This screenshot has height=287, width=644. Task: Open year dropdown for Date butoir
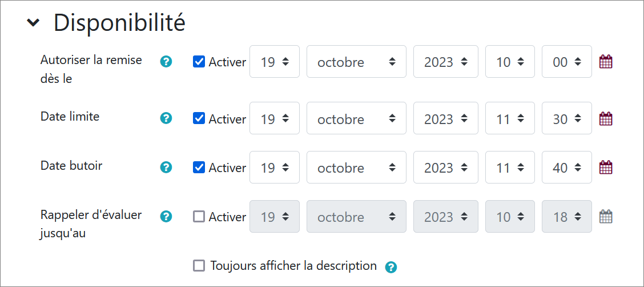pos(445,168)
